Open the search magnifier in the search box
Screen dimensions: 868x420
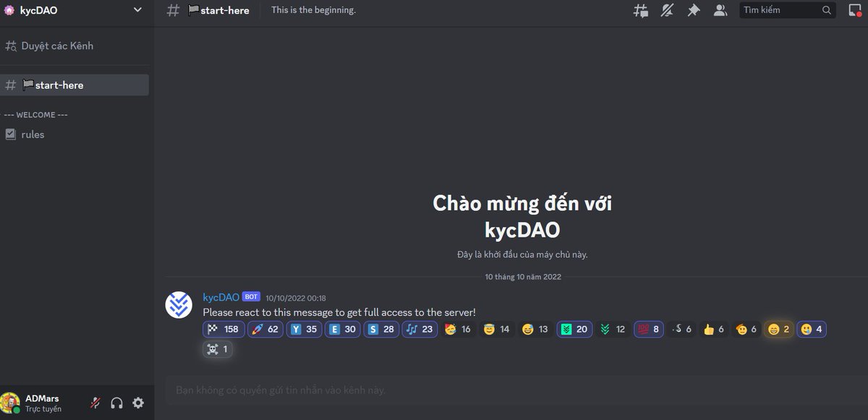tap(826, 10)
